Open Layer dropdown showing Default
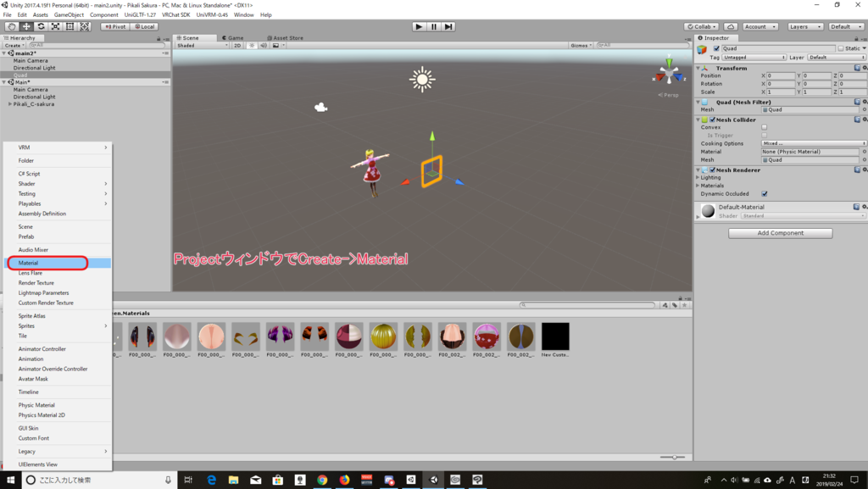The height and width of the screenshot is (489, 868). tap(836, 58)
